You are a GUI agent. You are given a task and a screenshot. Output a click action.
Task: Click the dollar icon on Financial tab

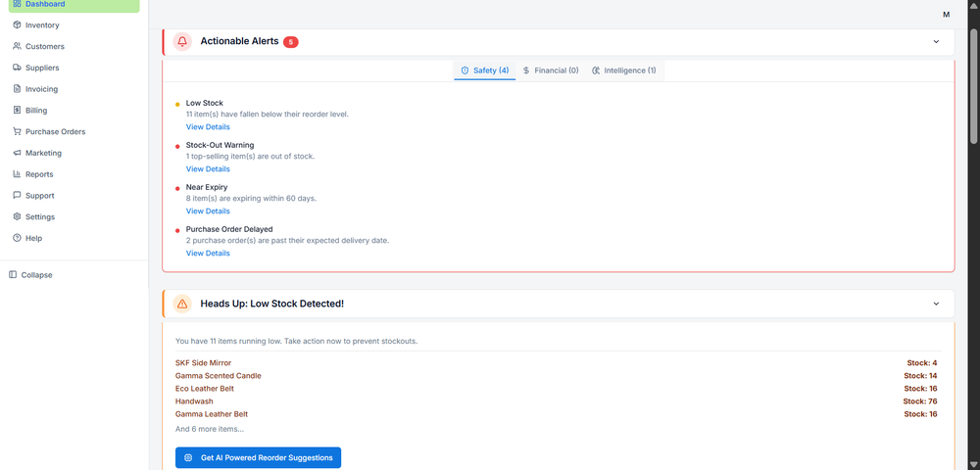point(526,70)
